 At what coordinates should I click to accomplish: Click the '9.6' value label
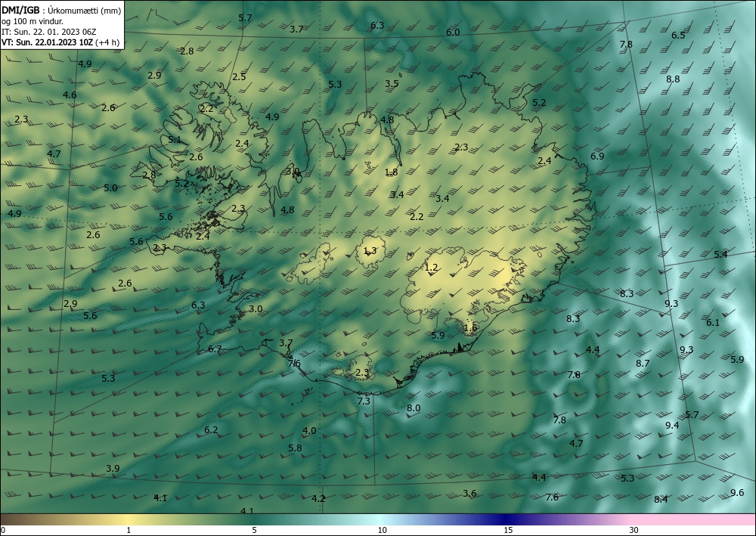point(737,493)
